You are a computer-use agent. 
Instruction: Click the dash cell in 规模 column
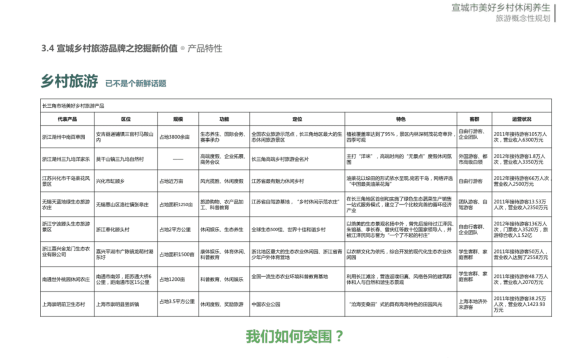(x=178, y=159)
